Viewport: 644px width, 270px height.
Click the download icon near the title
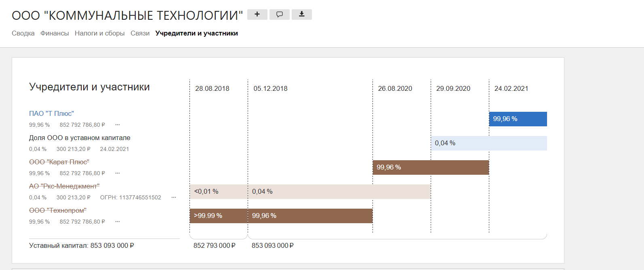[301, 15]
